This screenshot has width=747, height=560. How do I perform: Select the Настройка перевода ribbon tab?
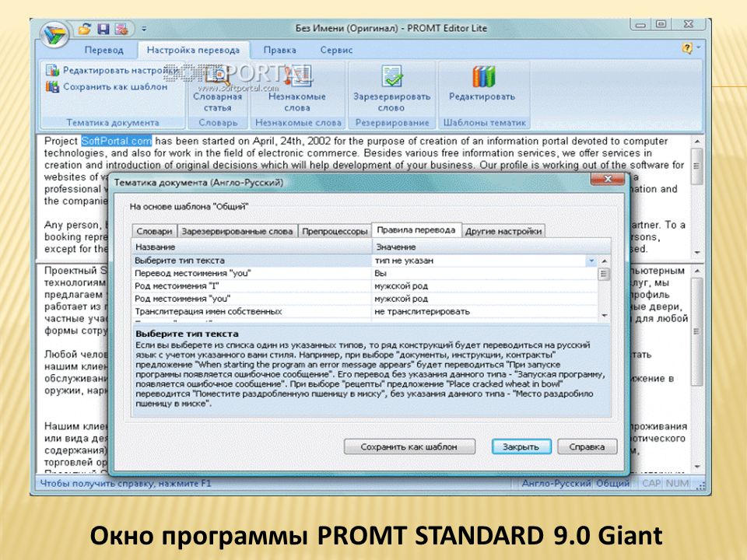pyautogui.click(x=193, y=50)
